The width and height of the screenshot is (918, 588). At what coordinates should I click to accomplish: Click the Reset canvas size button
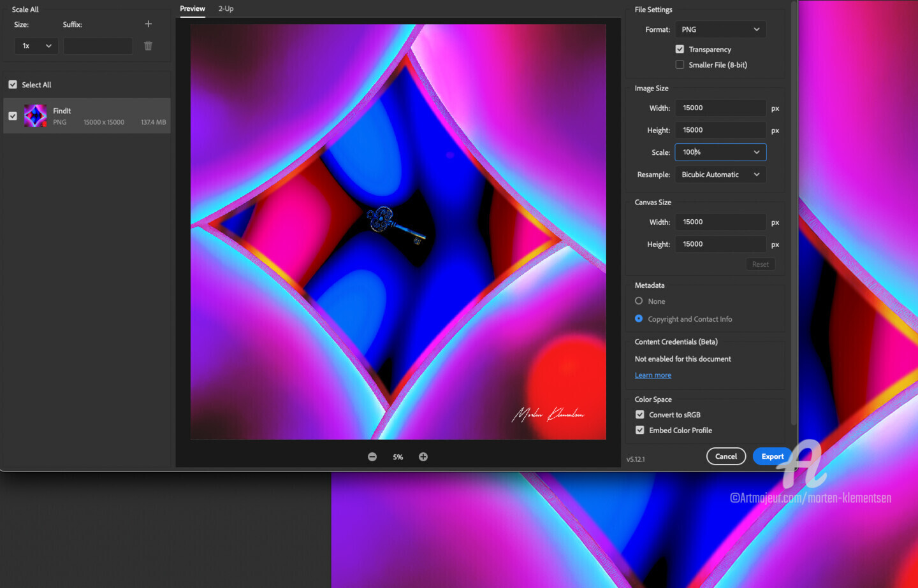pyautogui.click(x=761, y=264)
